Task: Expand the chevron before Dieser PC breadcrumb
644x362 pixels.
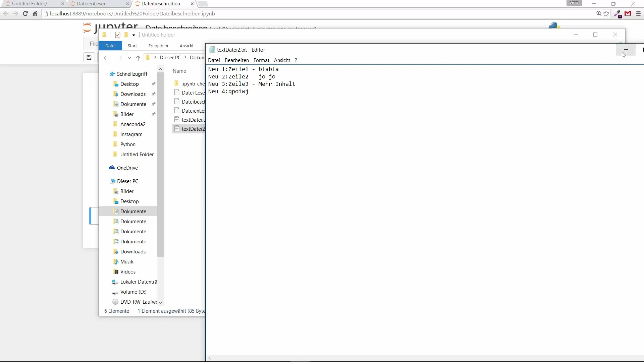Action: tap(155, 58)
